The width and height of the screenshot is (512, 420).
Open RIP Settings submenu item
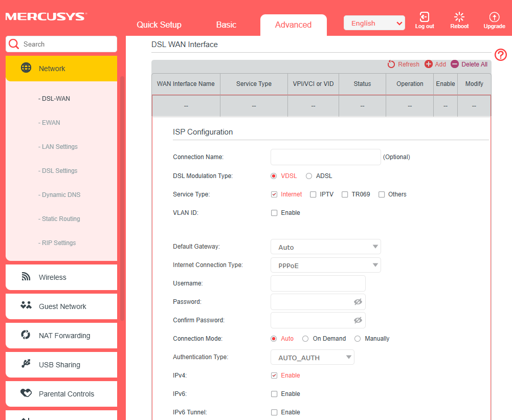coord(57,242)
